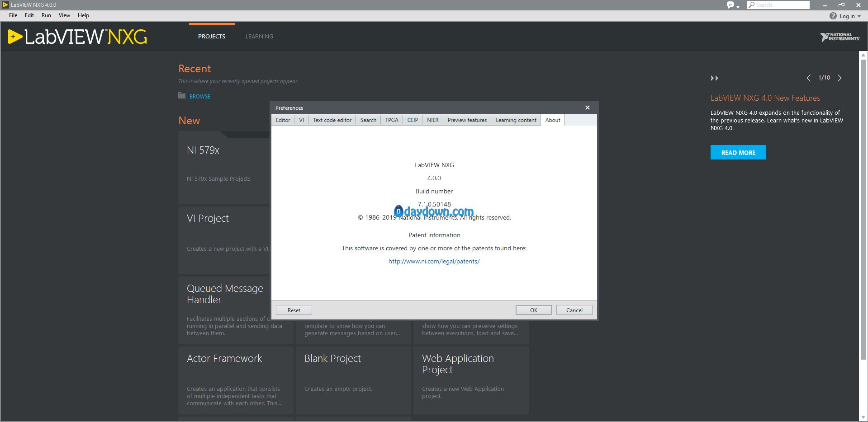Open the feedback speech bubble icon
The image size is (868, 422).
[x=730, y=5]
